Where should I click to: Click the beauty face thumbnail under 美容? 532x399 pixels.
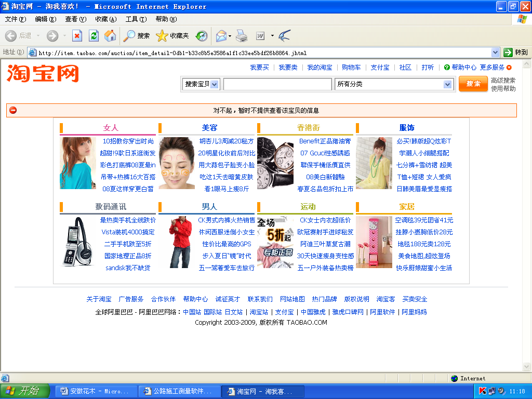pyautogui.click(x=177, y=163)
